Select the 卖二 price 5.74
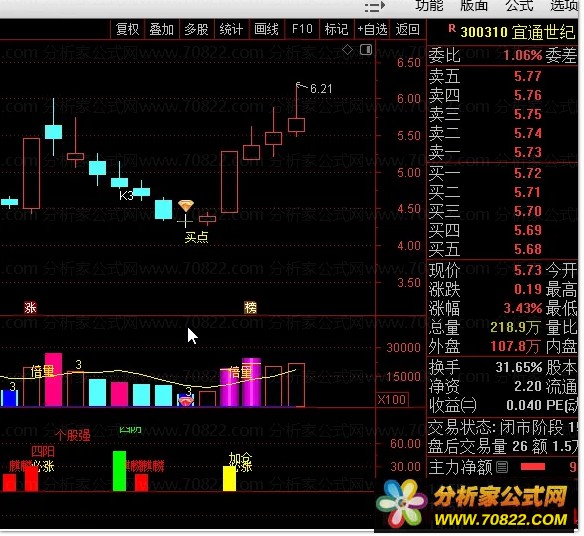 pyautogui.click(x=528, y=133)
